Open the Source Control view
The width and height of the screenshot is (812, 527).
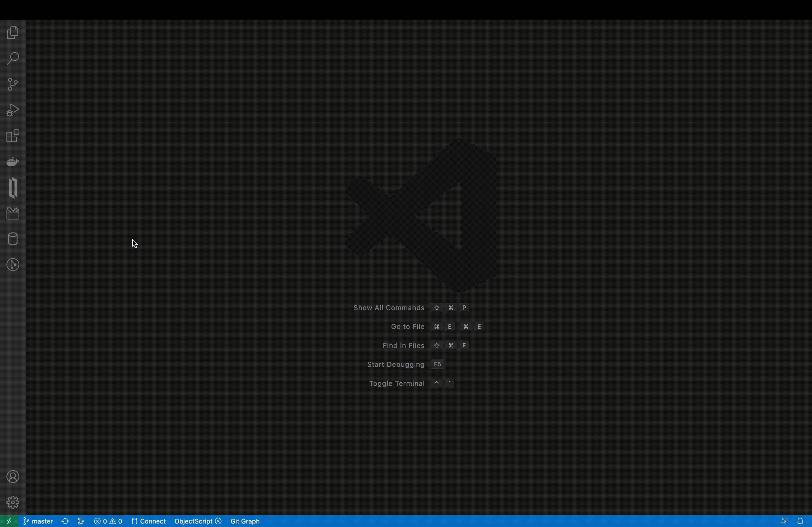click(x=13, y=84)
